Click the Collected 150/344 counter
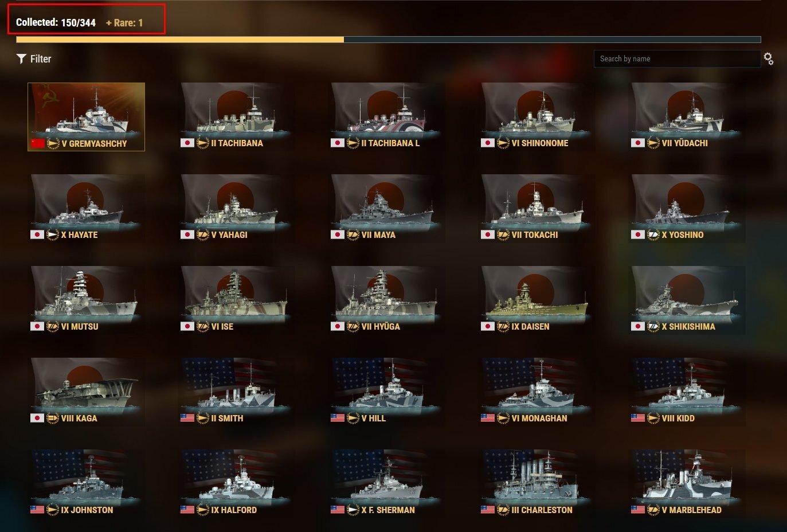787x532 pixels. point(56,22)
